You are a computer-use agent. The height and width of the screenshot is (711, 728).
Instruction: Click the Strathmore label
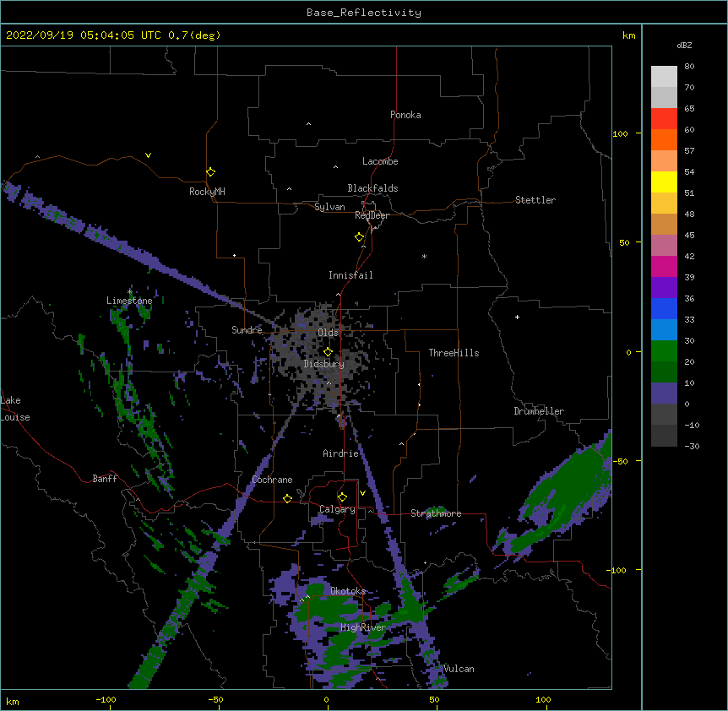[x=436, y=513]
